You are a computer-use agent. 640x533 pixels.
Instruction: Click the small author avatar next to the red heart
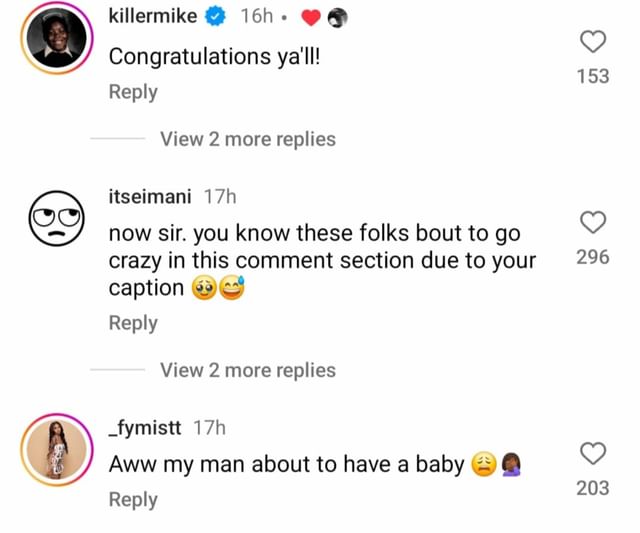338,17
